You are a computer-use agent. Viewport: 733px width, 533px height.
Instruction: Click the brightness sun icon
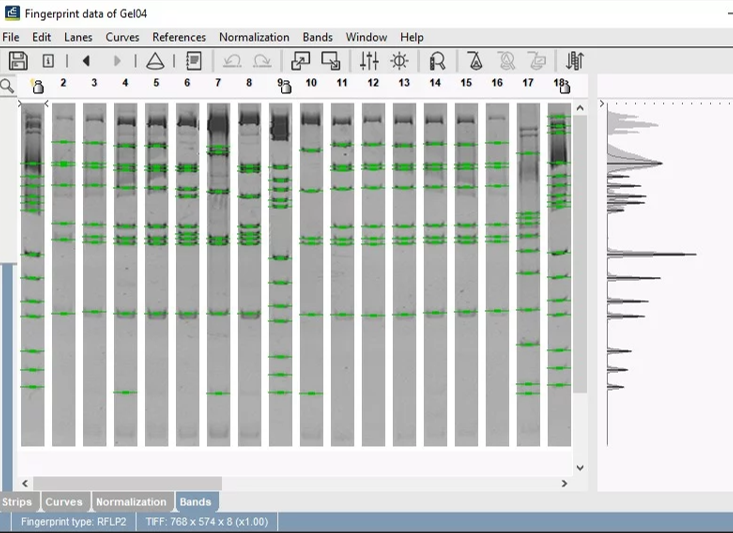[x=400, y=61]
